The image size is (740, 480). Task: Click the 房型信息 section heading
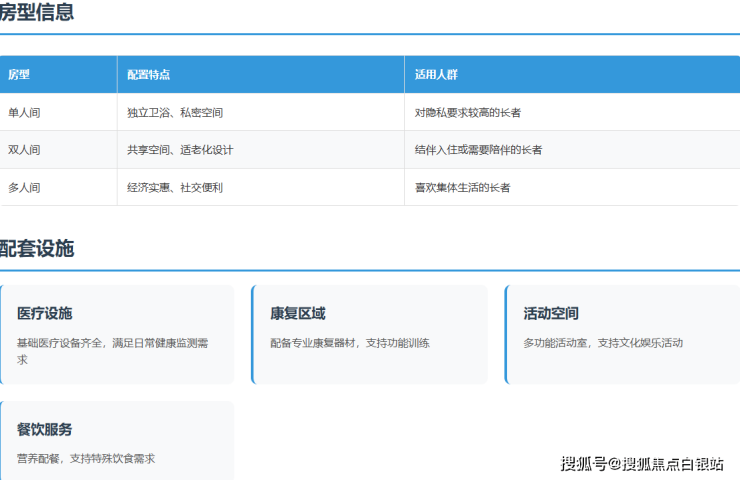click(x=37, y=13)
